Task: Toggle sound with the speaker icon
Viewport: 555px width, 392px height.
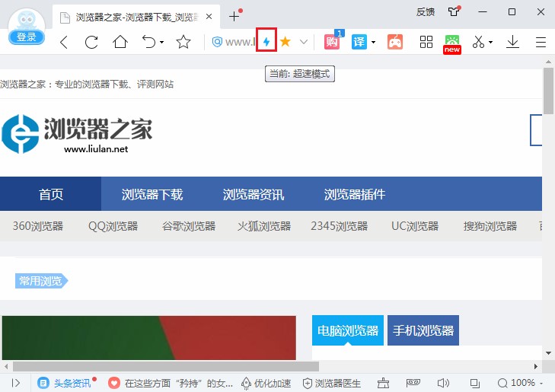Action: pos(443,383)
